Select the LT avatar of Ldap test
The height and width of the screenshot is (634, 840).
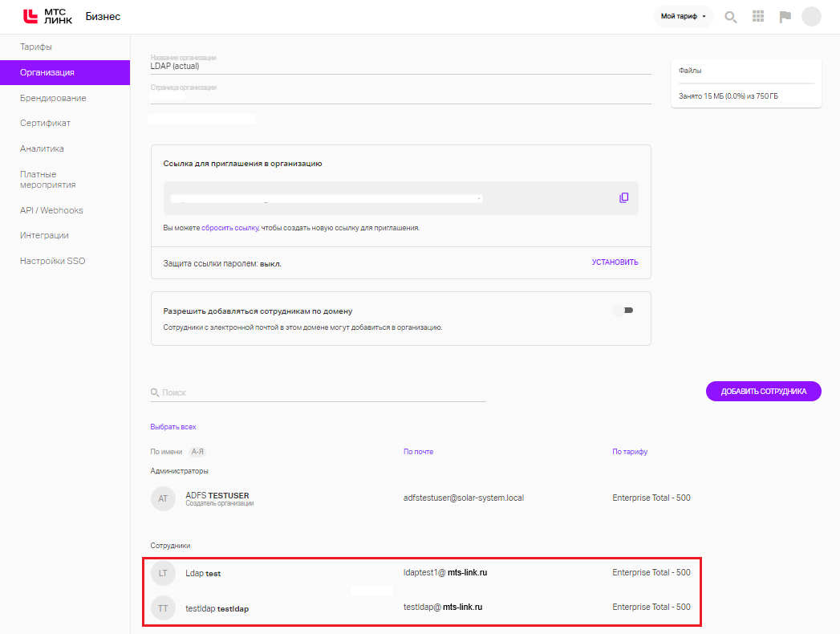(163, 574)
